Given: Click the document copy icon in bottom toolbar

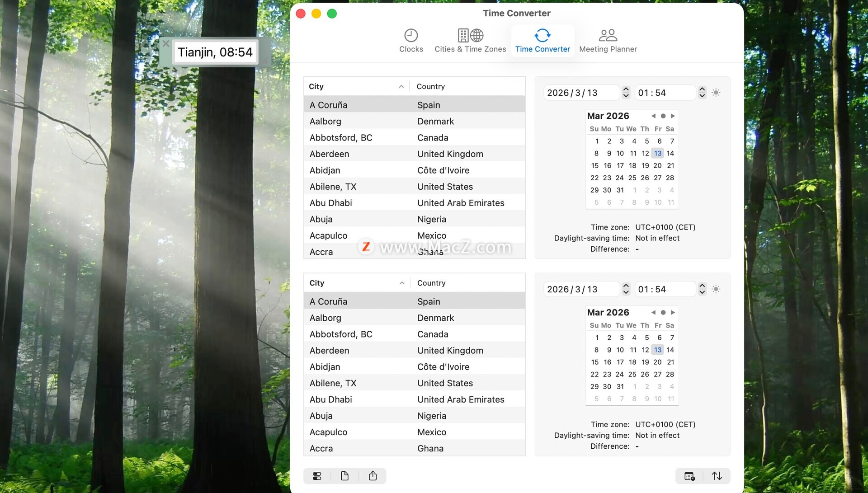Looking at the screenshot, I should (344, 476).
